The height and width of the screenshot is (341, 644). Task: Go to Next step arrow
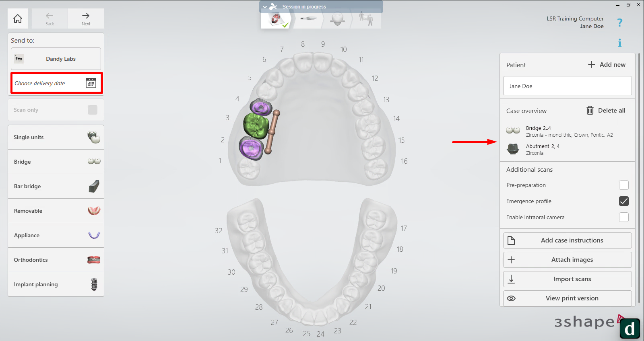click(86, 18)
